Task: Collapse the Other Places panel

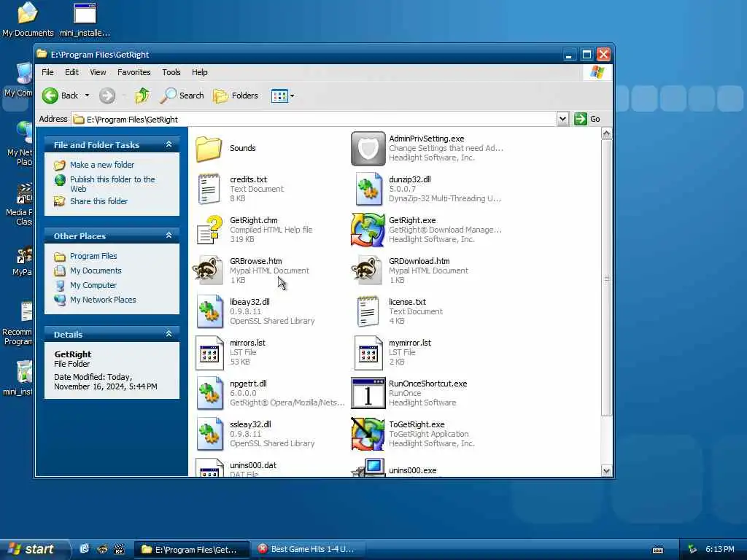Action: (169, 236)
